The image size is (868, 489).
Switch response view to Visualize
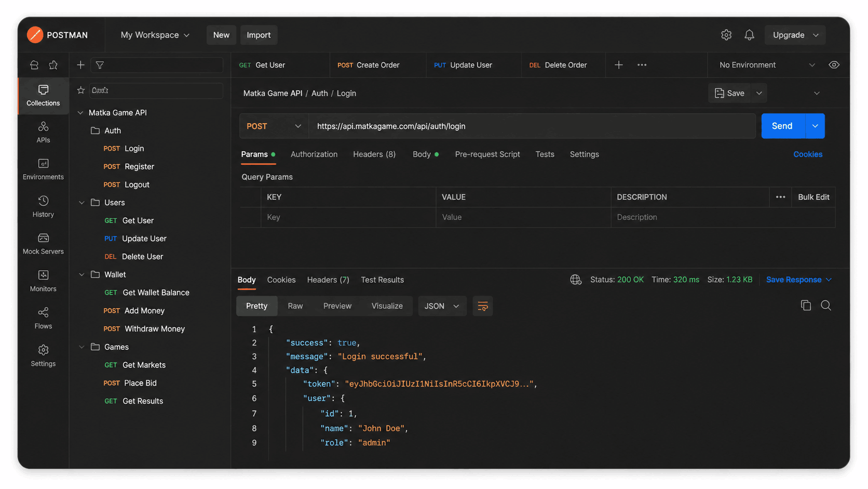click(x=387, y=306)
